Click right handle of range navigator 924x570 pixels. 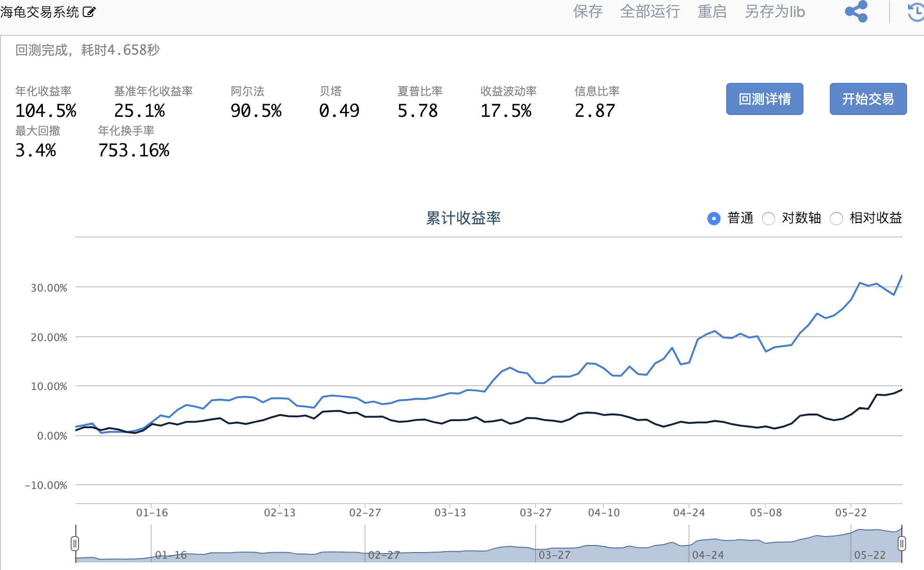901,544
